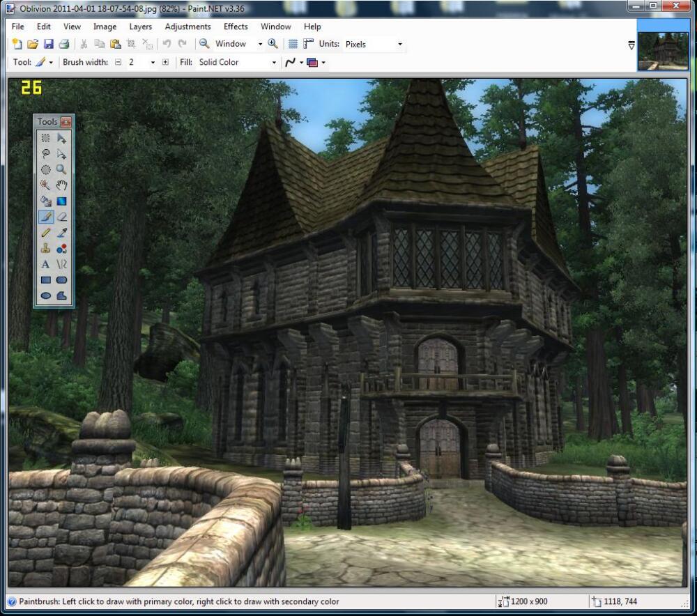This screenshot has height=616, width=697.
Task: Select the Move Selected Pixels tool
Action: [x=62, y=138]
